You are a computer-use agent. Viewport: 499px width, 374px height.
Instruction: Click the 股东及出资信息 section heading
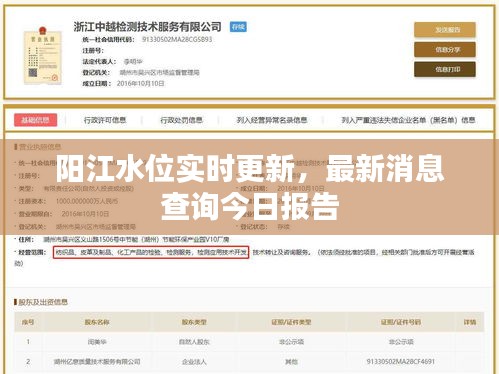[x=43, y=302]
